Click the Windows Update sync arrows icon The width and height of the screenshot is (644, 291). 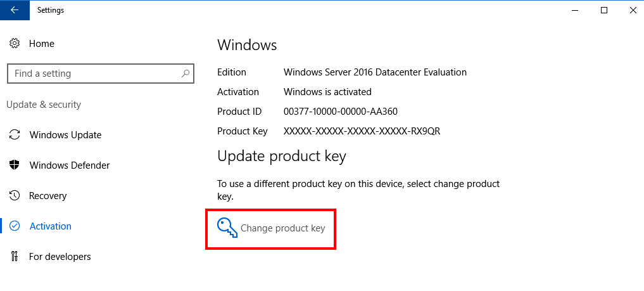point(15,135)
